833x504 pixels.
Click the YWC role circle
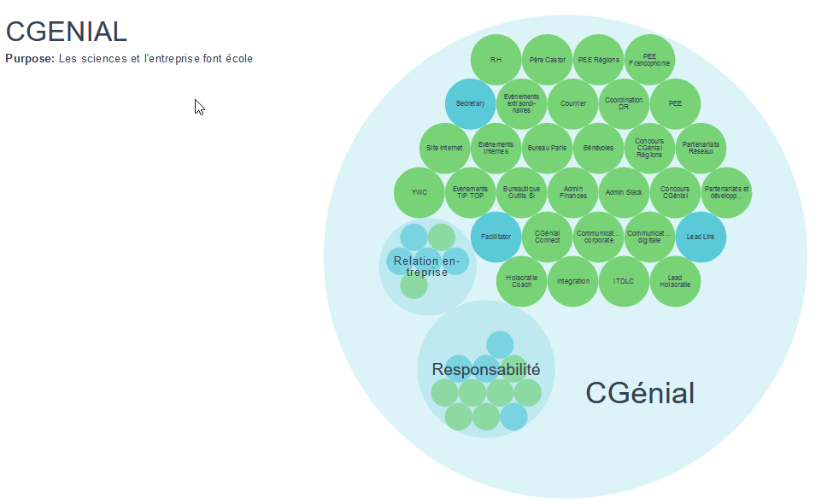419,192
